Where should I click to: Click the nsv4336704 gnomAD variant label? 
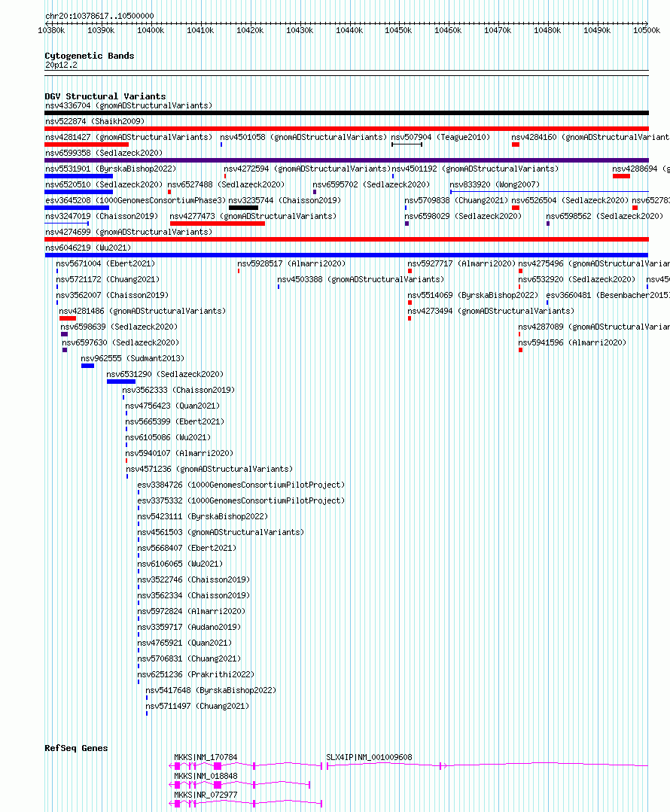[129, 105]
